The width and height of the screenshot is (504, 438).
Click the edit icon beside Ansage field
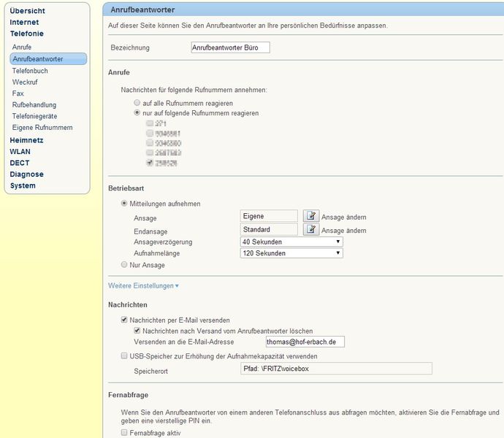[x=311, y=216]
